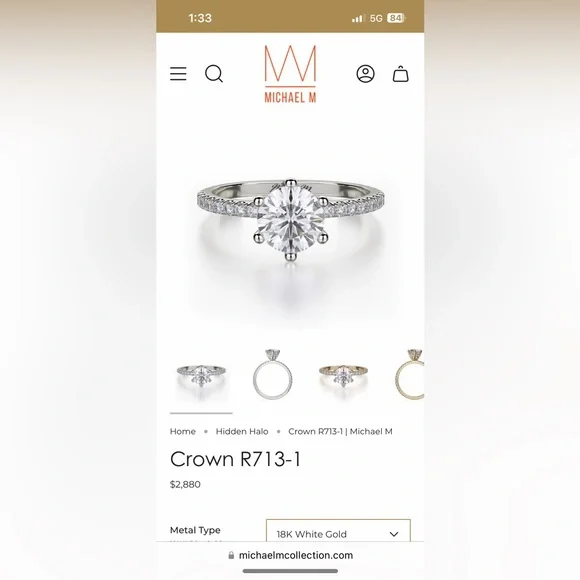Tap the battery indicator in status bar
The image size is (580, 580).
(x=396, y=18)
